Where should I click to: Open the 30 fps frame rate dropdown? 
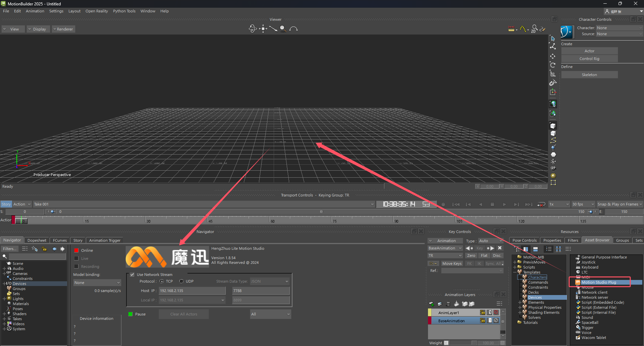(x=583, y=204)
